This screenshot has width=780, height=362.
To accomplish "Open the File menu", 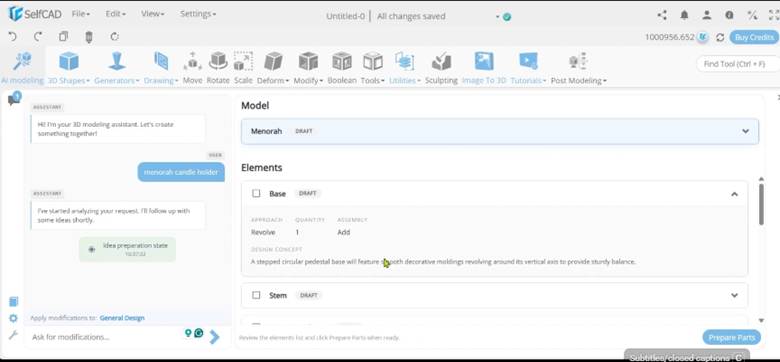I will (81, 14).
